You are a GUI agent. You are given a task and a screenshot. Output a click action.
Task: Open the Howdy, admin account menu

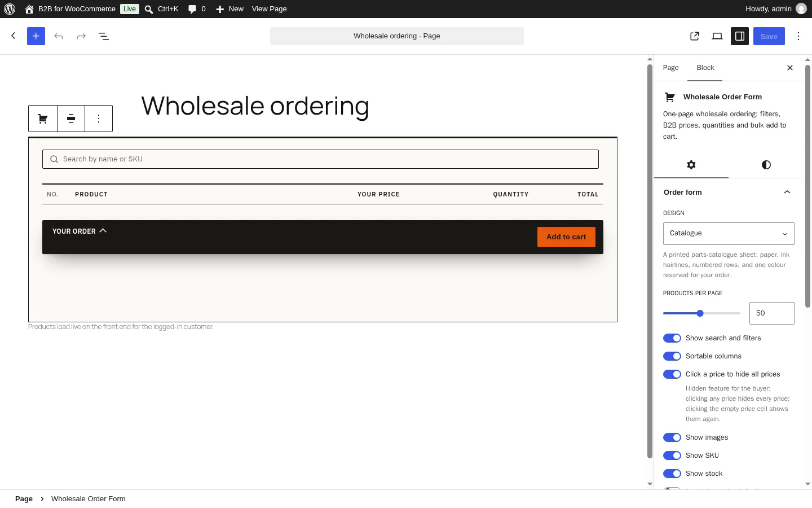776,9
